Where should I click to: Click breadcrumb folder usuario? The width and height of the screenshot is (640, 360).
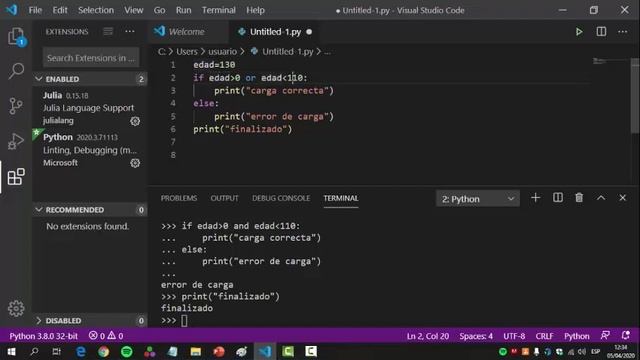click(222, 51)
